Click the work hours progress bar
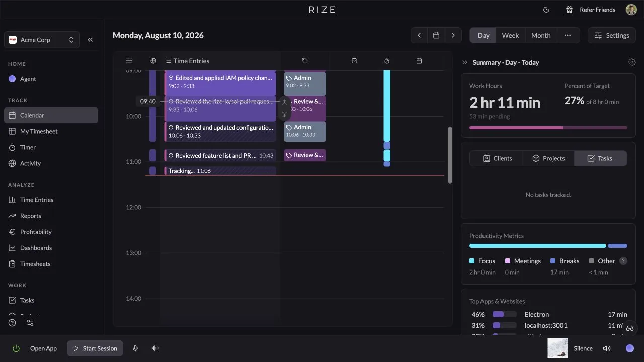Viewport: 644px width, 362px height. [548, 128]
